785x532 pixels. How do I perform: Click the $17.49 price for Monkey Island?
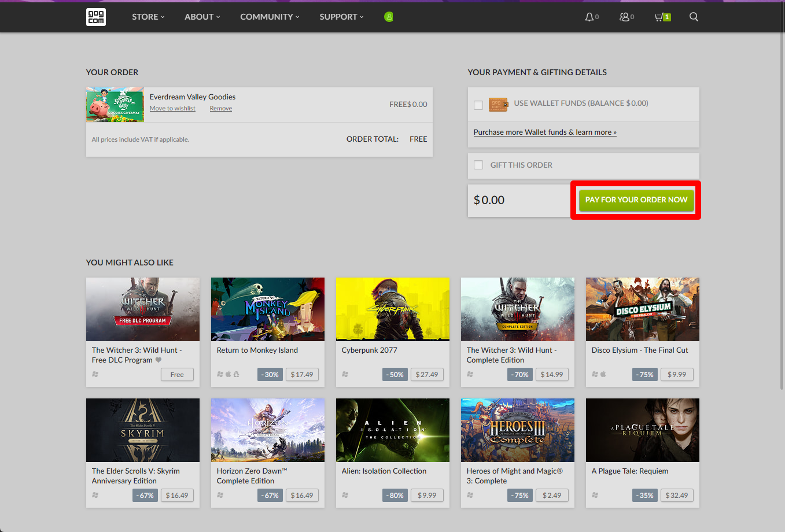point(302,374)
